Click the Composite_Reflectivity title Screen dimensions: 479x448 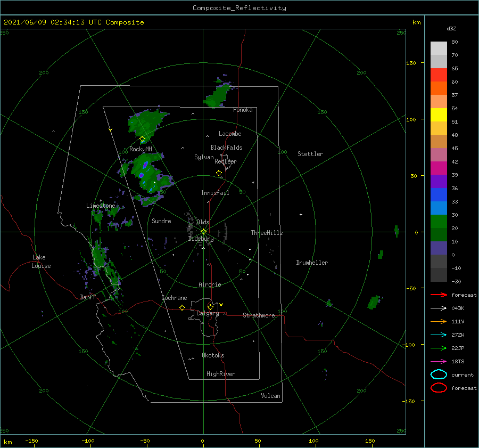tap(240, 8)
